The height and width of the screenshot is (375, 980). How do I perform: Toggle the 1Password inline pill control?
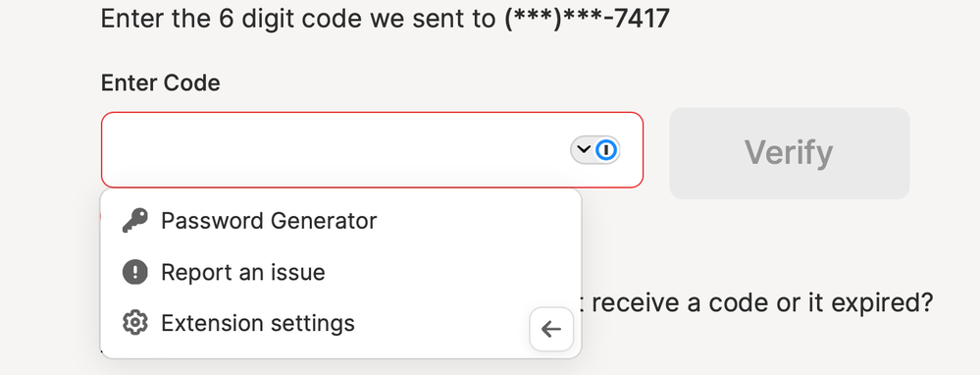[x=595, y=150]
